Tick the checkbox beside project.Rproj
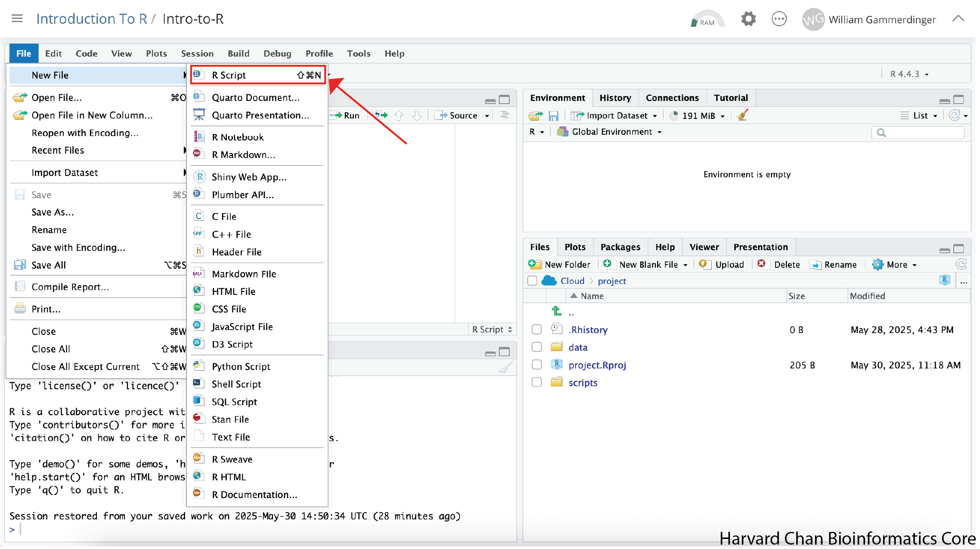This screenshot has width=980, height=549. coord(536,365)
